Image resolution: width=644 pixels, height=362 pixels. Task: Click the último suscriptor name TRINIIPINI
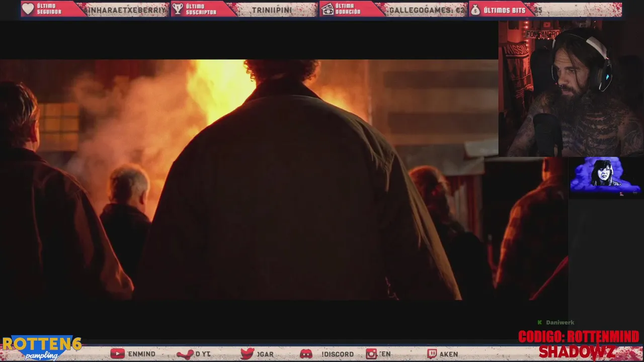272,10
